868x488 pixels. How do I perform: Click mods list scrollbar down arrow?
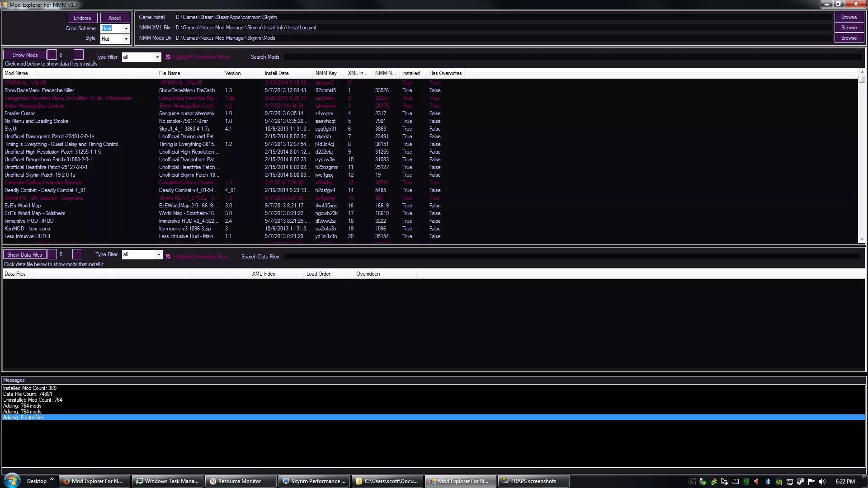pyautogui.click(x=862, y=239)
